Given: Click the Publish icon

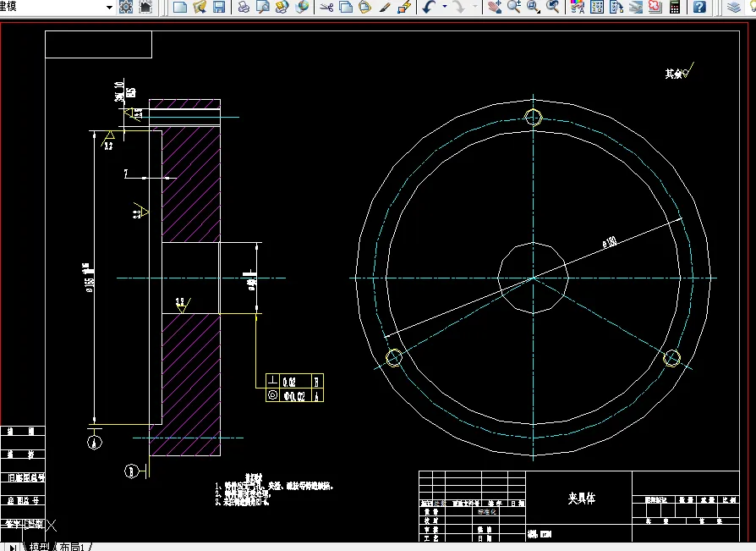Looking at the screenshot, I should pyautogui.click(x=282, y=7).
